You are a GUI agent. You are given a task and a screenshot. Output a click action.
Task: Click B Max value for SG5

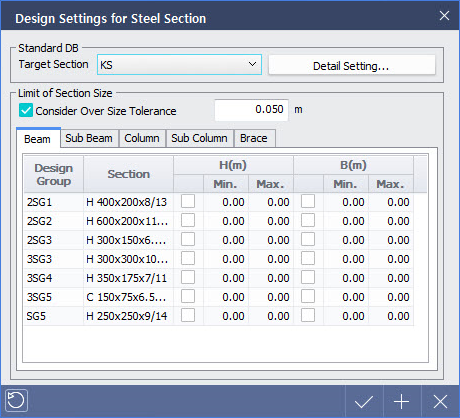(x=391, y=316)
